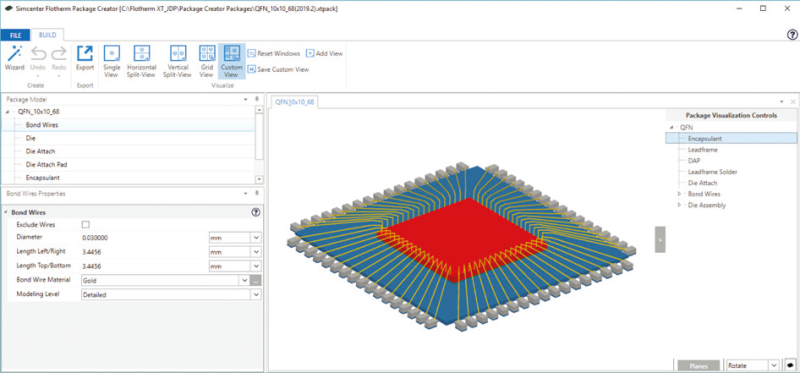Open help via question mark icon

tap(792, 34)
